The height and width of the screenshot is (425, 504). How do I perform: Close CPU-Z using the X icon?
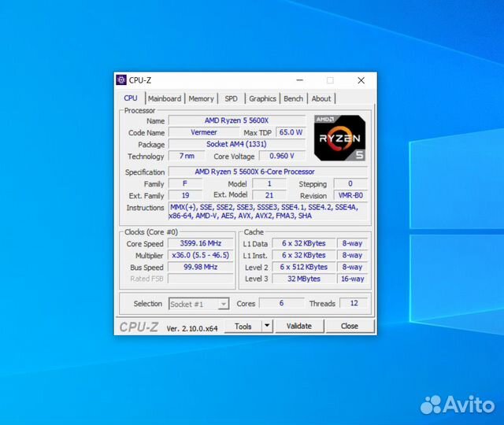361,80
